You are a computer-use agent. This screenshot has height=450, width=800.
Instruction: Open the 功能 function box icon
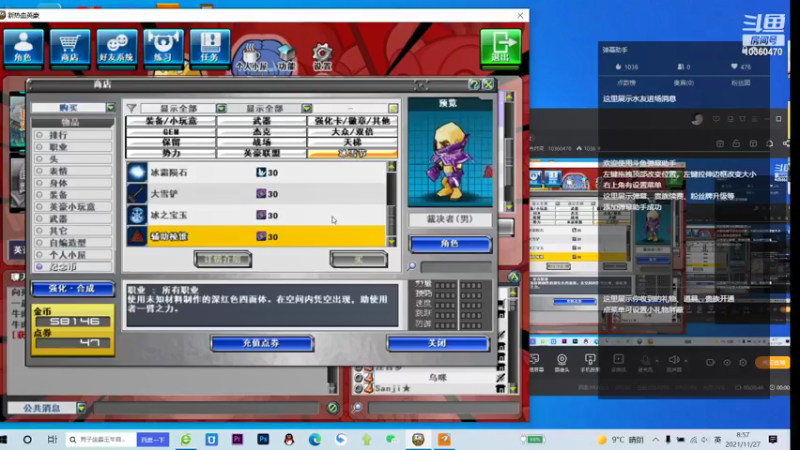pyautogui.click(x=286, y=57)
